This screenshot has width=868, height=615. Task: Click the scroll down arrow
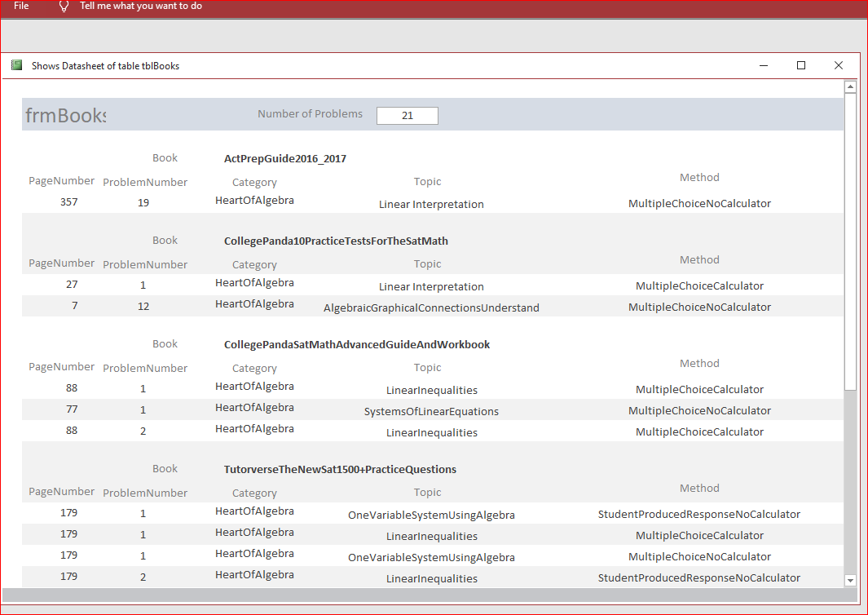(850, 580)
